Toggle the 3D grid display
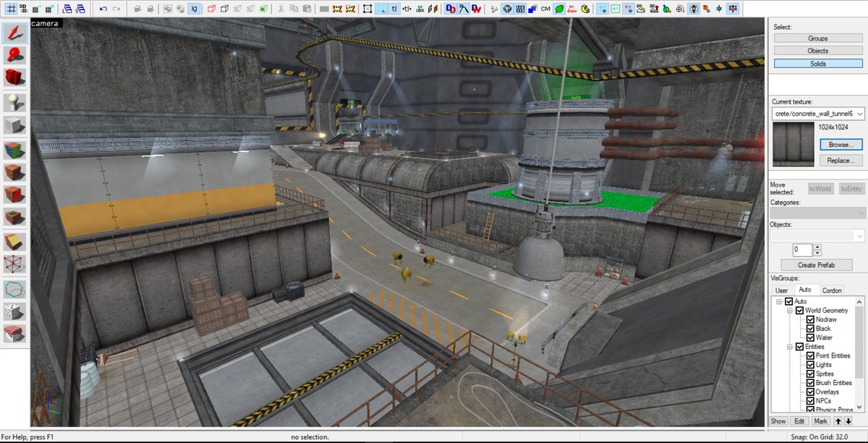The image size is (868, 443). (x=22, y=9)
